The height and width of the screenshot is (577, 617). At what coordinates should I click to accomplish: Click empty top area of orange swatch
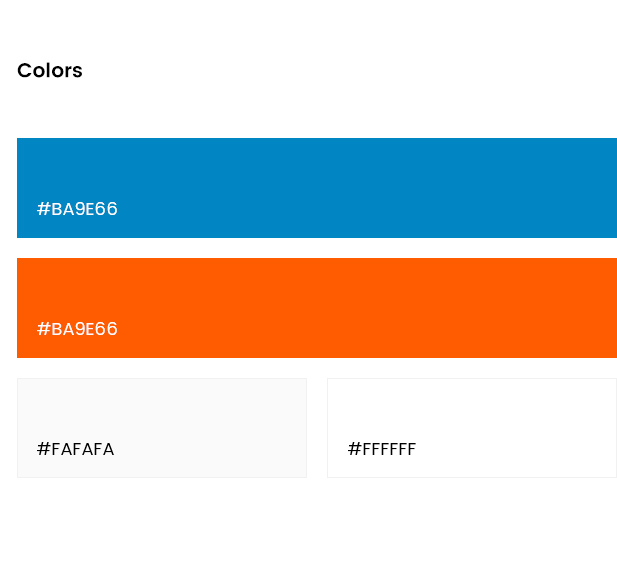317,285
